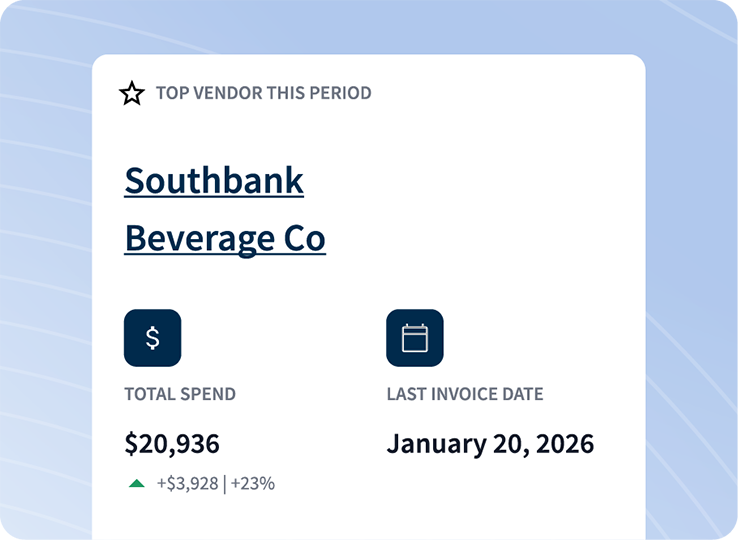Click the Beverage Co line of the link
738x540 pixels.
click(225, 239)
